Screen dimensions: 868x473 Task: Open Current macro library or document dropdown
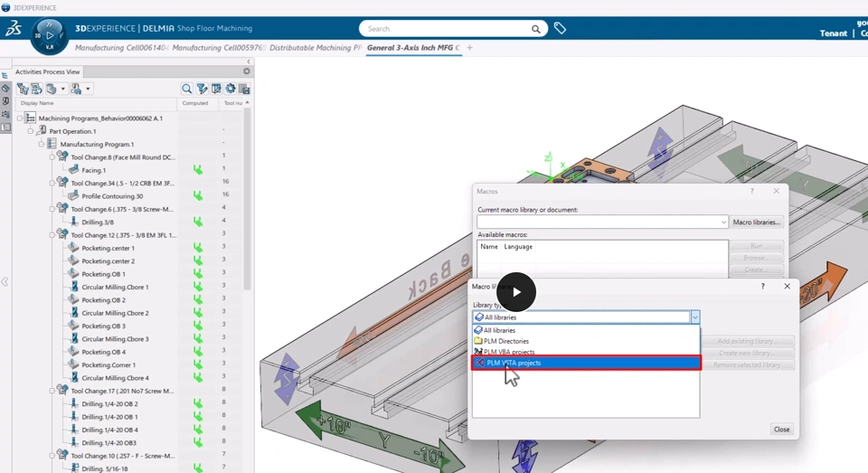point(723,222)
